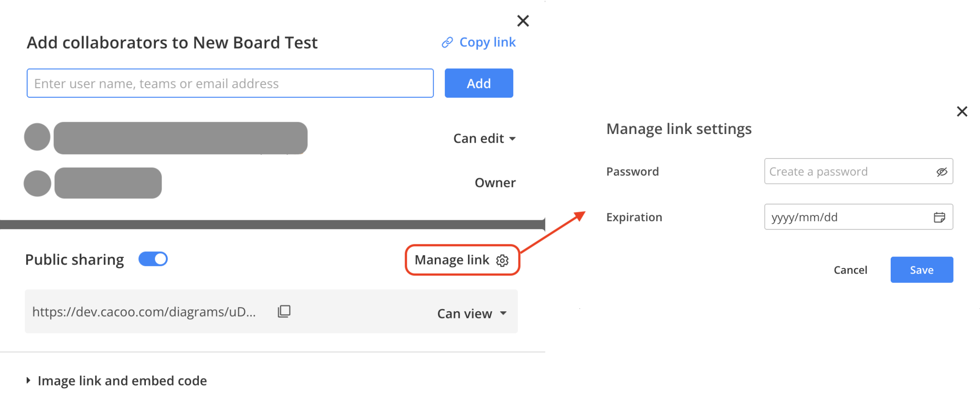The image size is (980, 409).
Task: Save the link settings
Action: [922, 270]
